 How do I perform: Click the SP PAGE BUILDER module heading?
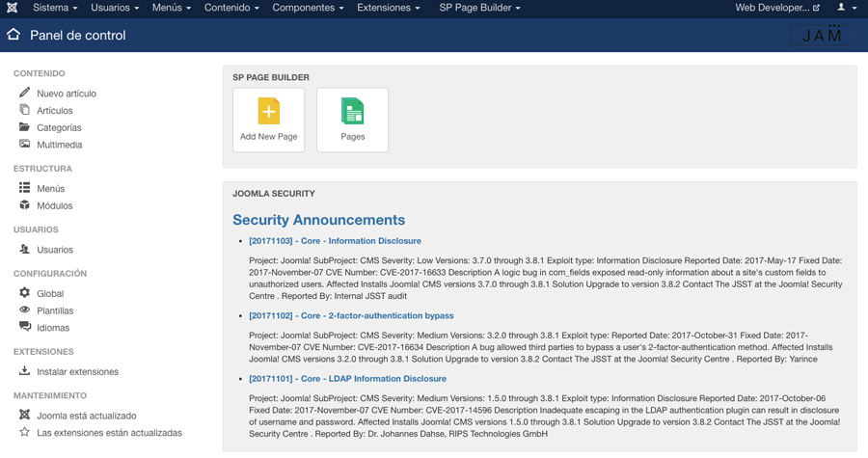click(x=271, y=77)
